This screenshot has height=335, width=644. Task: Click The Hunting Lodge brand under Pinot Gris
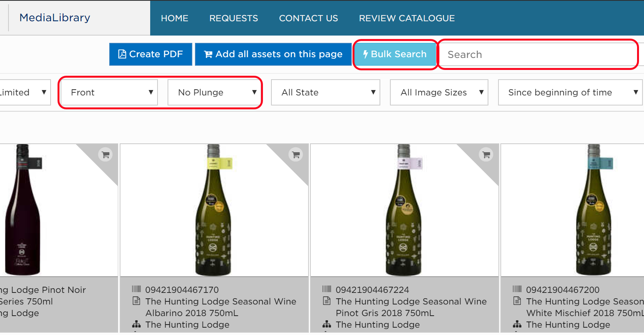point(378,325)
